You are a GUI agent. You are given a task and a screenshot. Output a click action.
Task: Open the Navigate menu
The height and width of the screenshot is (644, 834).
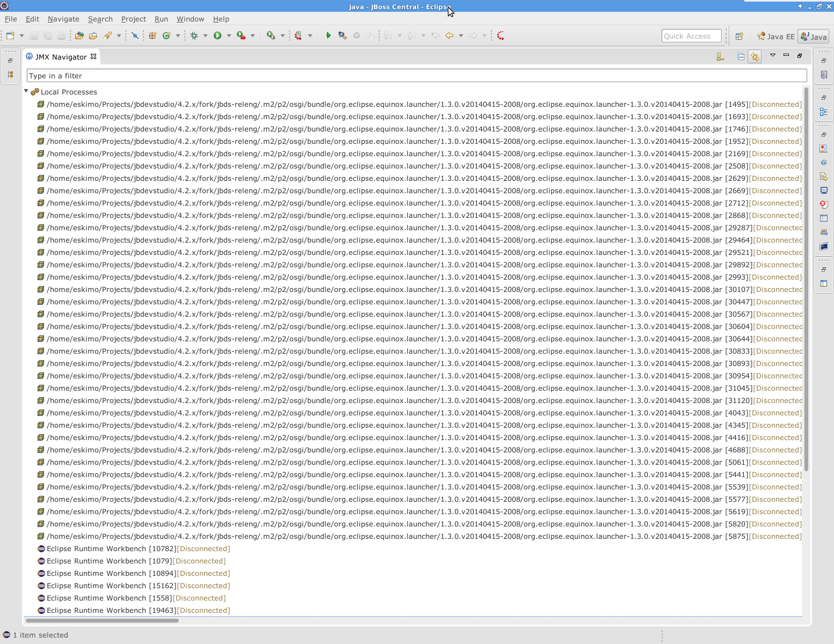coord(63,19)
